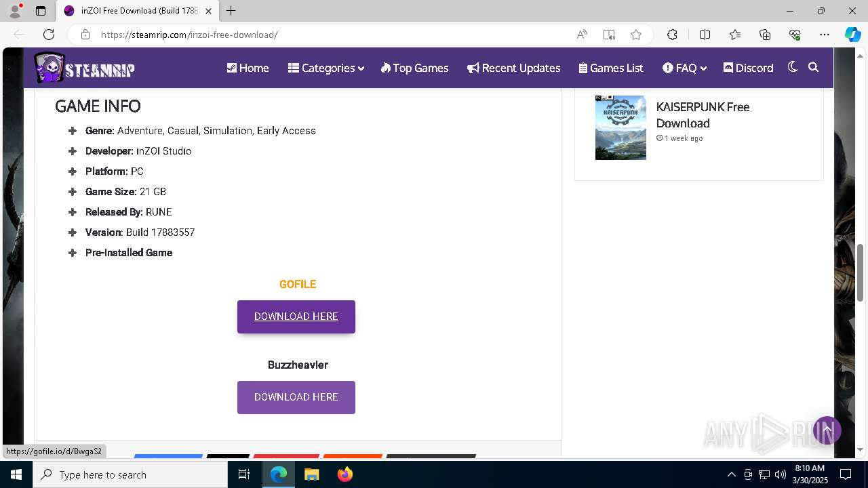Open Discord link in navigation
Image resolution: width=868 pixels, height=488 pixels.
[x=748, y=68]
